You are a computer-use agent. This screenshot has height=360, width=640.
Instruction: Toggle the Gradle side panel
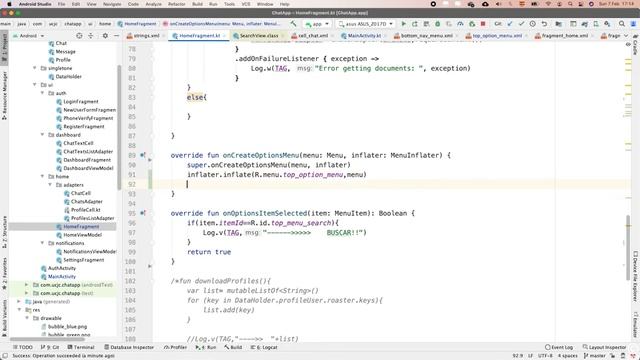(636, 45)
